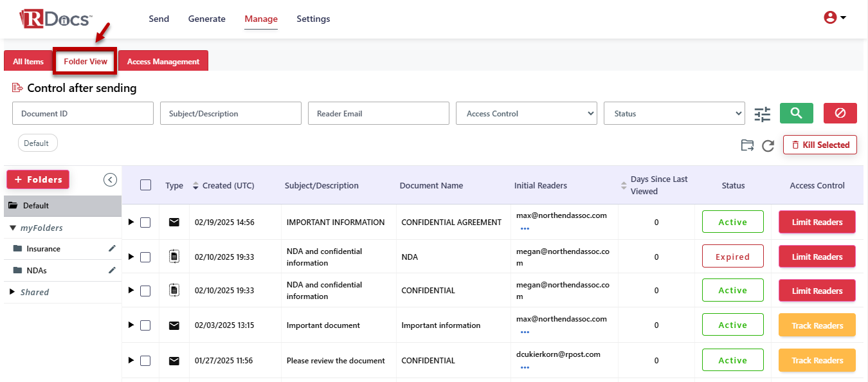Click document type icon in NDA row

click(174, 257)
